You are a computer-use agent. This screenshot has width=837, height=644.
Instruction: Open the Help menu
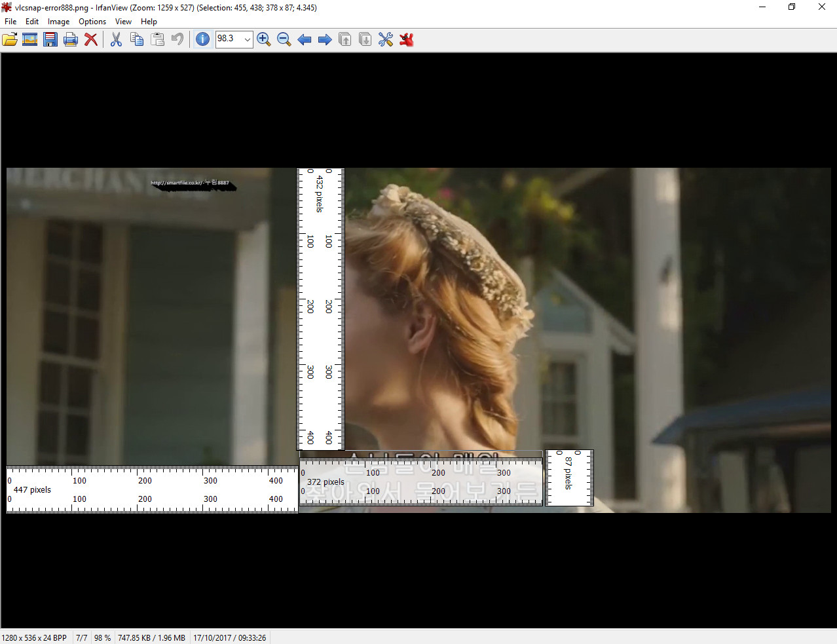coord(149,22)
